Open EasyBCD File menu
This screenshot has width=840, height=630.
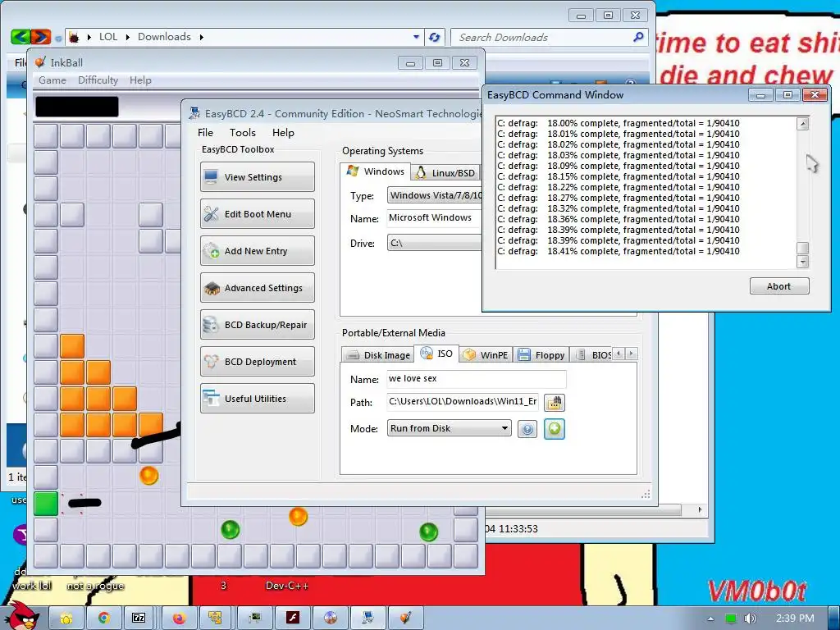pos(205,132)
